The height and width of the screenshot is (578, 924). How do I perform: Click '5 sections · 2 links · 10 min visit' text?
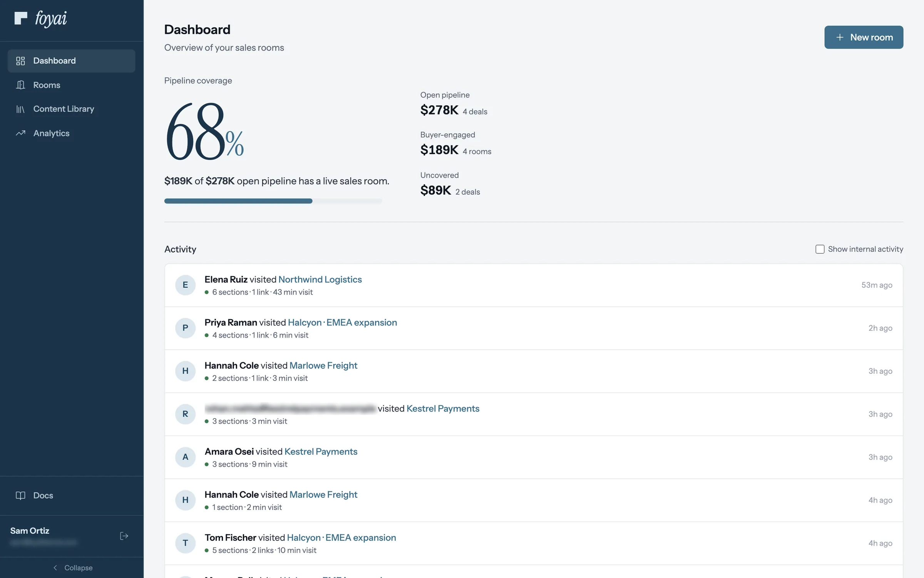[264, 550]
